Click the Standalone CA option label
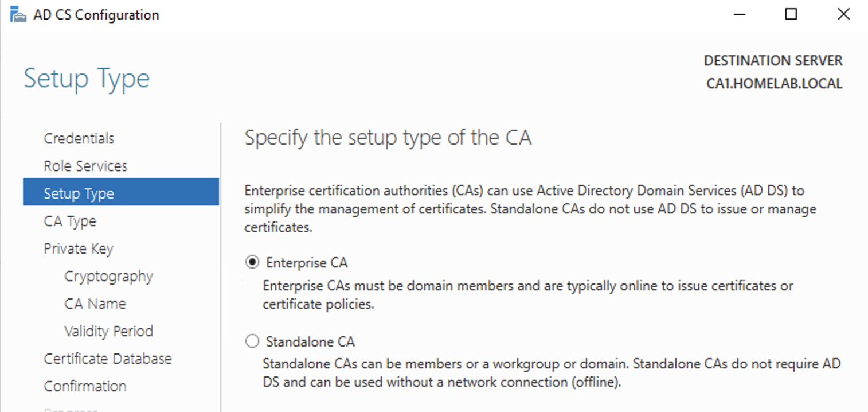 point(310,342)
